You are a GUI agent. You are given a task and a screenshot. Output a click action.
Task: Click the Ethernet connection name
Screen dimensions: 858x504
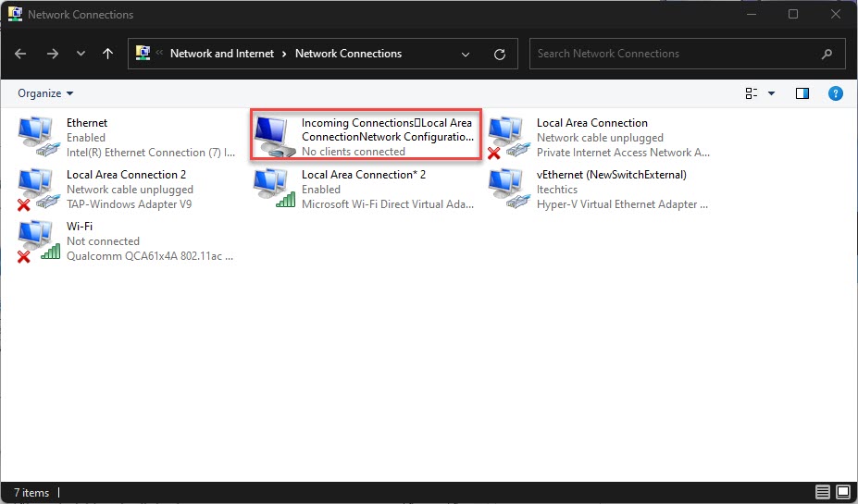[87, 123]
